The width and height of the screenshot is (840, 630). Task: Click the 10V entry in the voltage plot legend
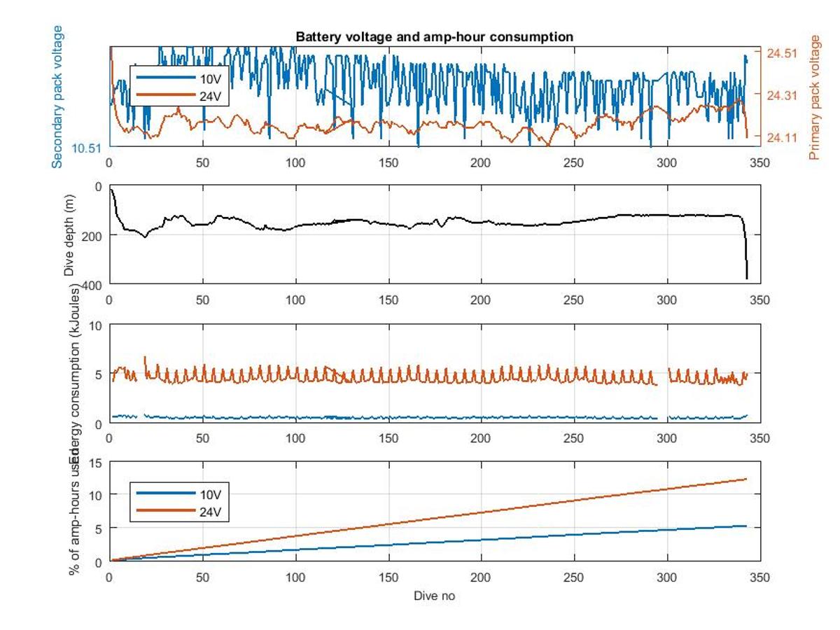tap(180, 78)
